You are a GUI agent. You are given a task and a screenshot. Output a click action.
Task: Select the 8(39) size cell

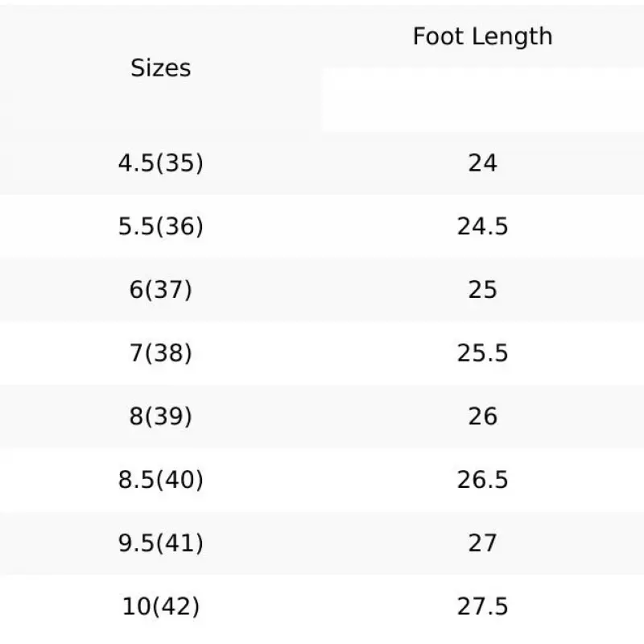point(161,416)
